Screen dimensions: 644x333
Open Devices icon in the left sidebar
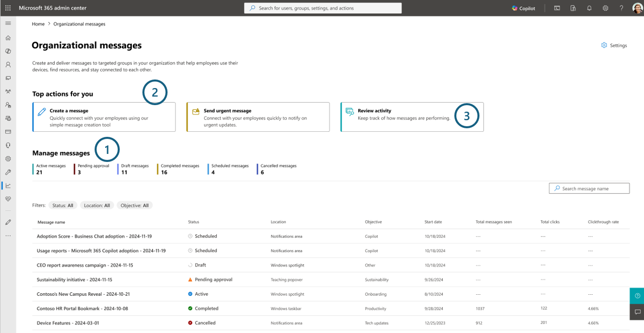click(8, 78)
